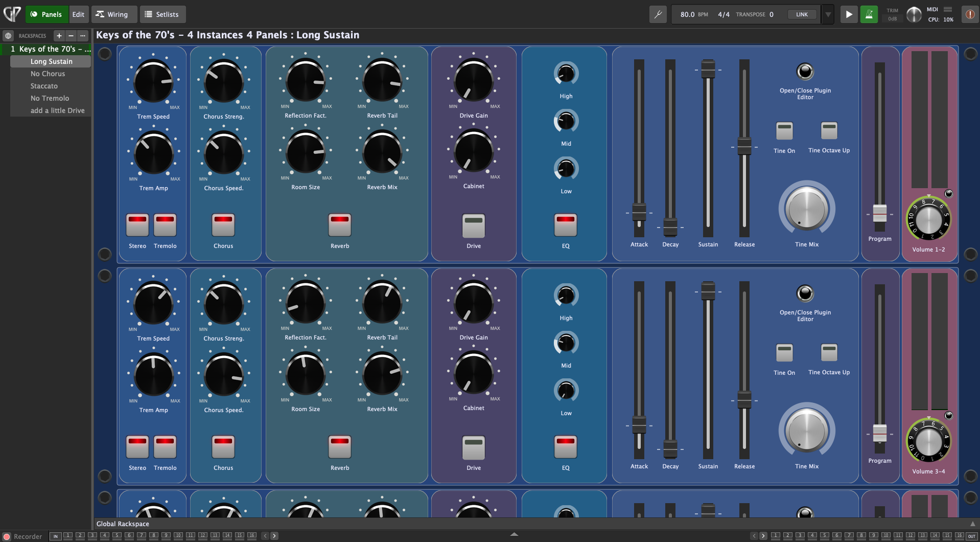980x542 pixels.
Task: Click previous arrow of output channels
Action: pos(754,536)
